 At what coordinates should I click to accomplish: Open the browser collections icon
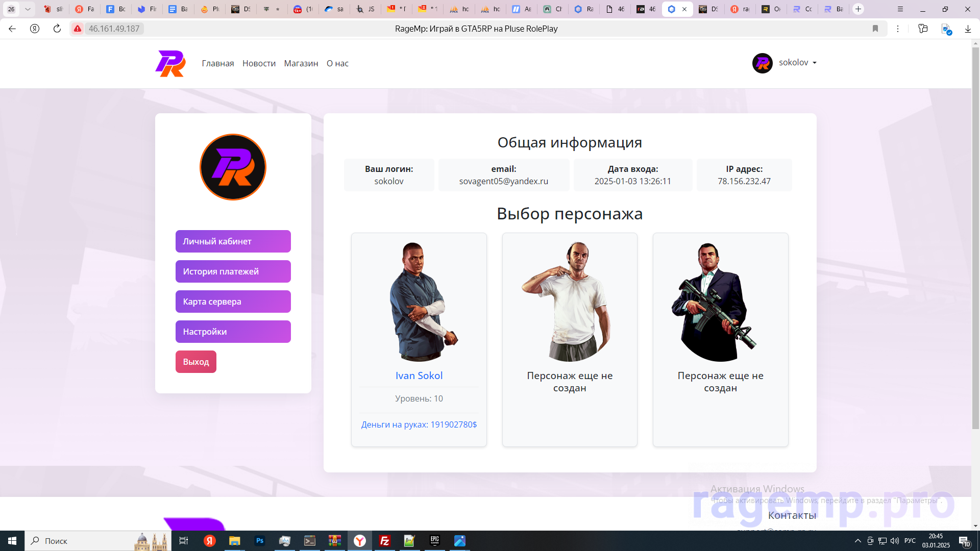pyautogui.click(x=923, y=29)
